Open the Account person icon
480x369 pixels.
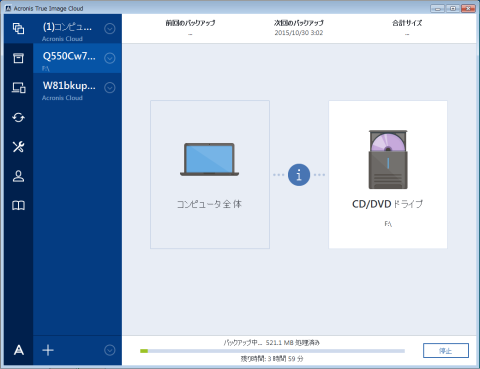[x=18, y=176]
